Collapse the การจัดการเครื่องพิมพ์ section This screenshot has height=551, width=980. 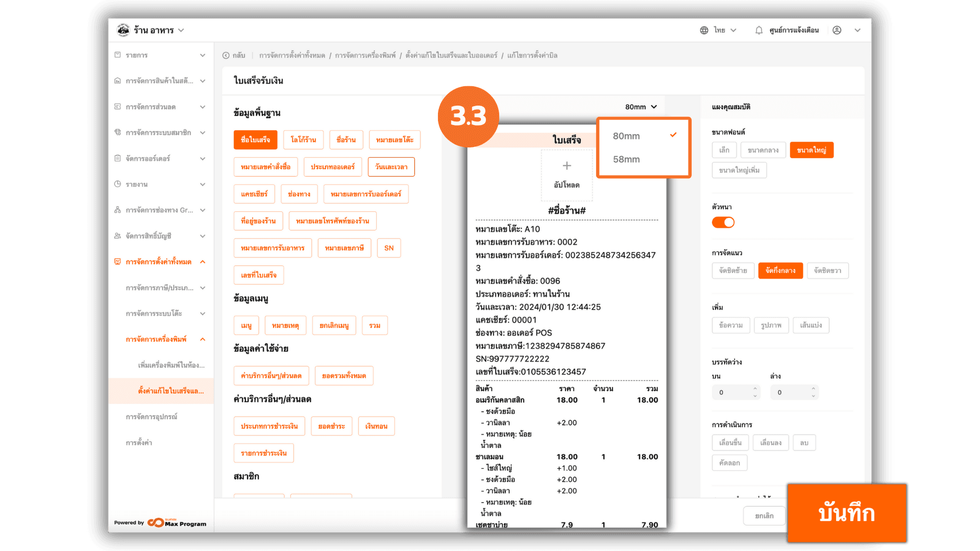coord(203,339)
